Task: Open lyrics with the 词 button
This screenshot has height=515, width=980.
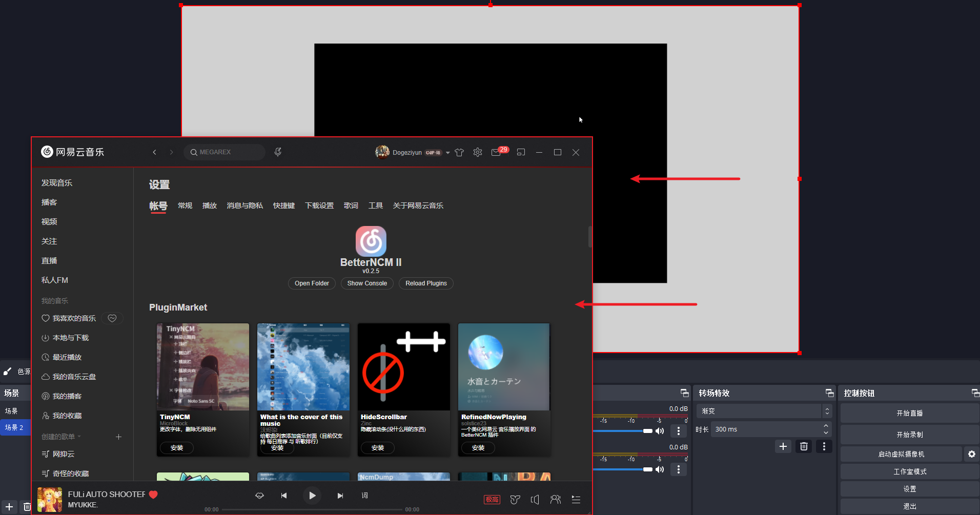Action: coord(364,496)
